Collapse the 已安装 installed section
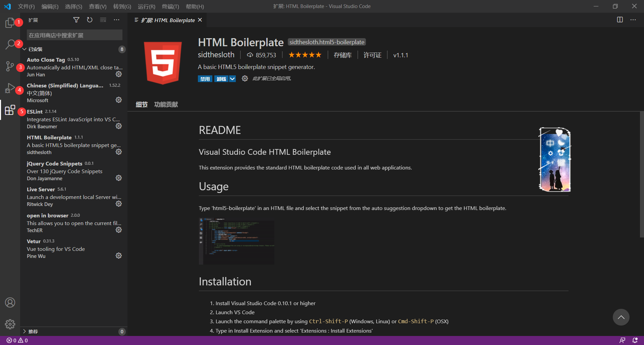The image size is (644, 345). coord(74,49)
